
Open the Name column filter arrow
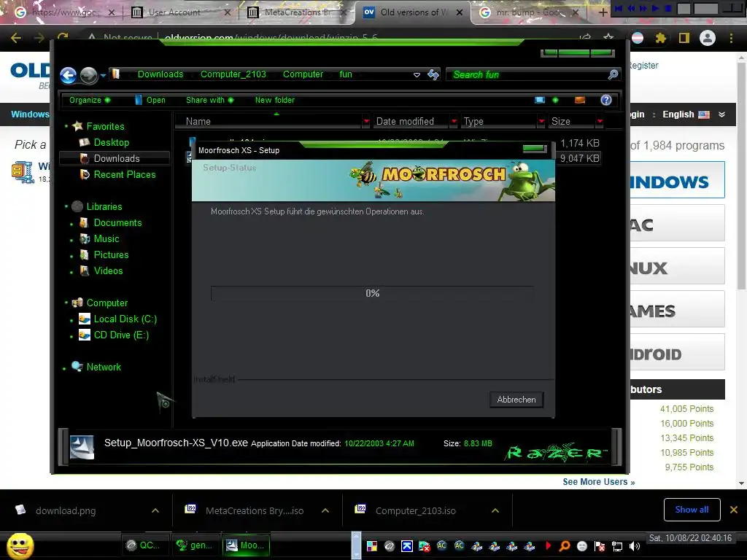pos(366,122)
